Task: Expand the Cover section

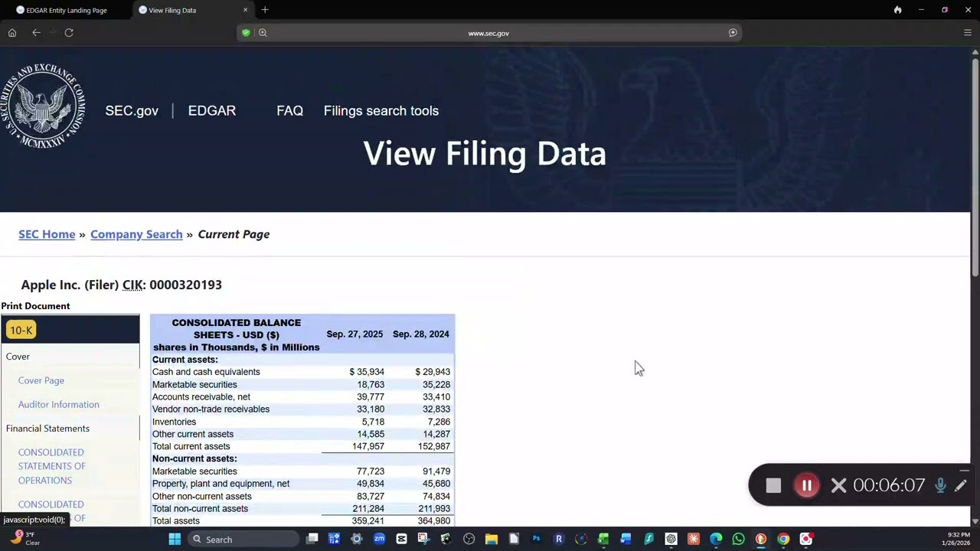Action: point(18,357)
